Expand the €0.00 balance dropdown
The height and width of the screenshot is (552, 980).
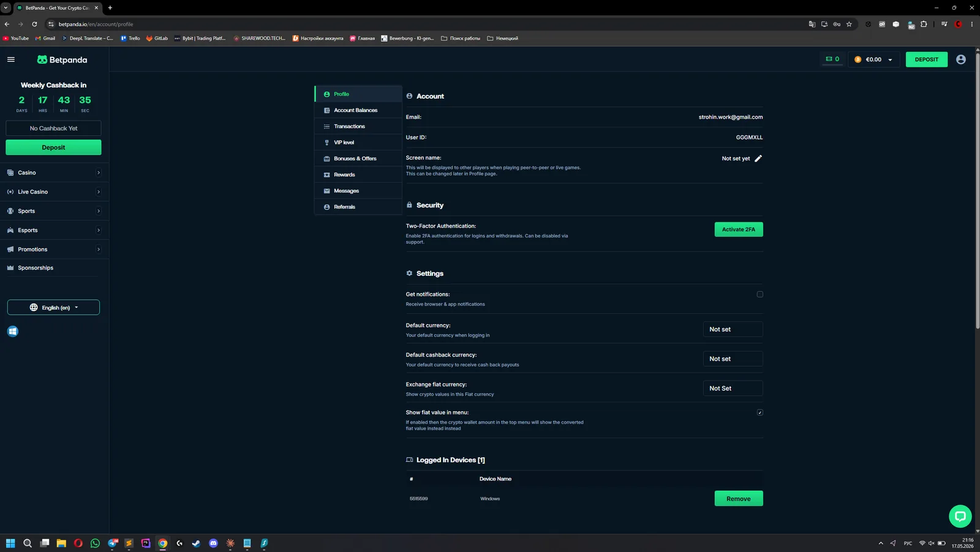pos(874,59)
